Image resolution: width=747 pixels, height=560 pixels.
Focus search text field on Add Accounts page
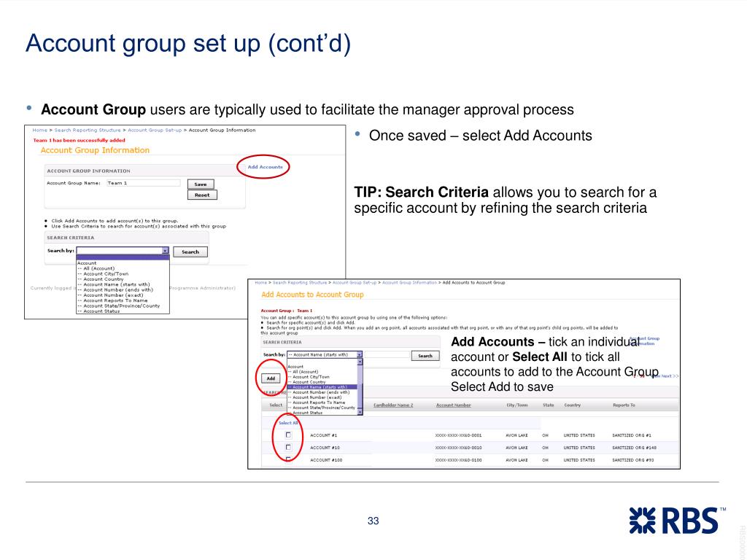click(387, 355)
